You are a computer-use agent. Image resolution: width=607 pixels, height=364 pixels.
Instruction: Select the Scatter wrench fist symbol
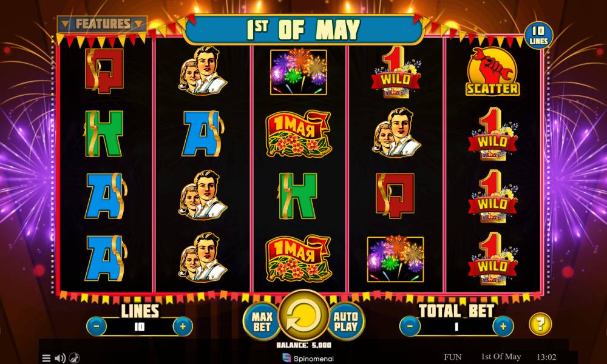492,72
